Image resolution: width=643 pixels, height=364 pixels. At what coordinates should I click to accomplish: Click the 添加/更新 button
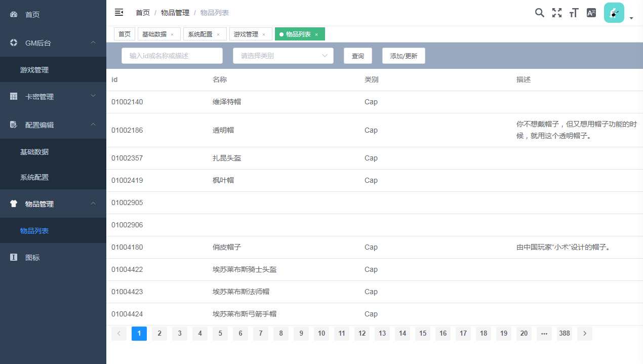(404, 56)
